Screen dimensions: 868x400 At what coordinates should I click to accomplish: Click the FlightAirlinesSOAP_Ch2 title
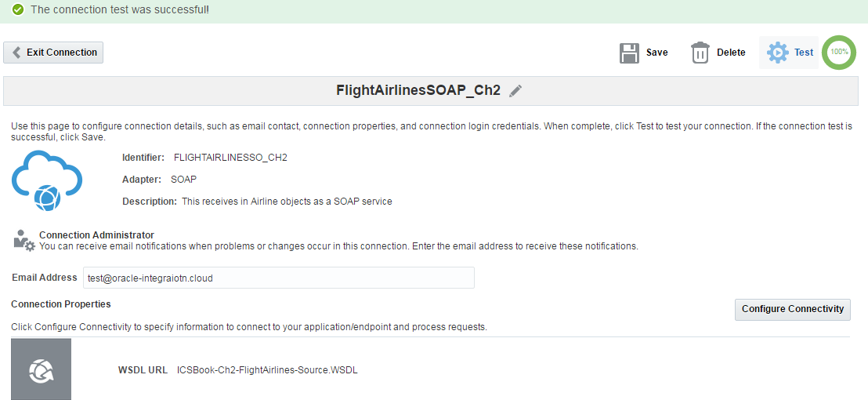[x=418, y=91]
